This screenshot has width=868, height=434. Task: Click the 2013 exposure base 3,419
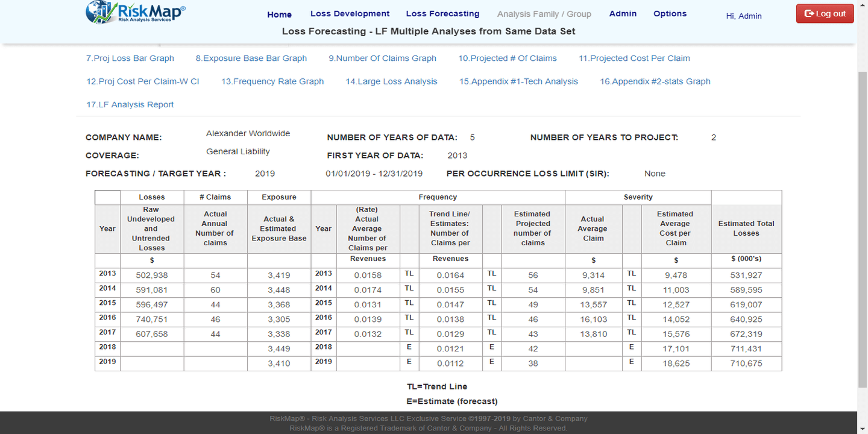point(279,275)
